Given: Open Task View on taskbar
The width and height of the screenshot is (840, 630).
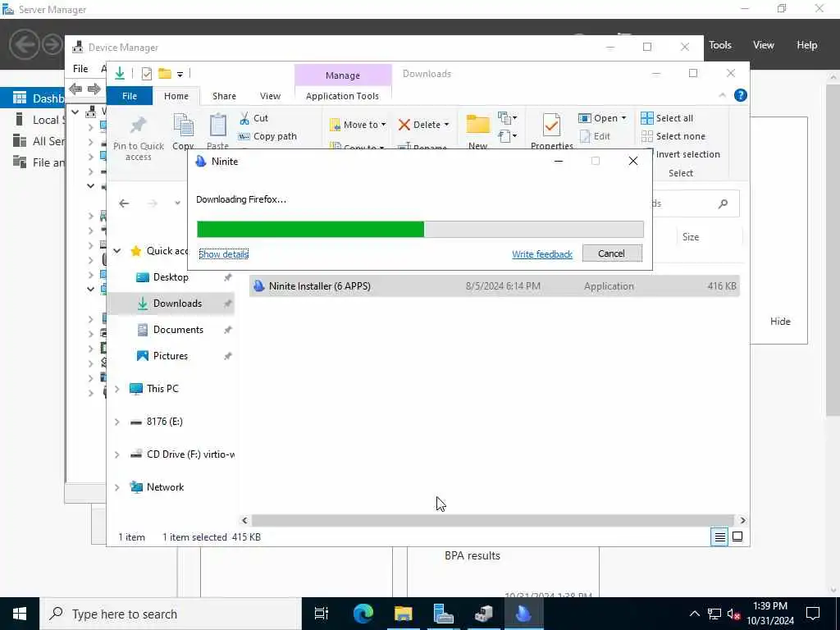Looking at the screenshot, I should point(322,614).
